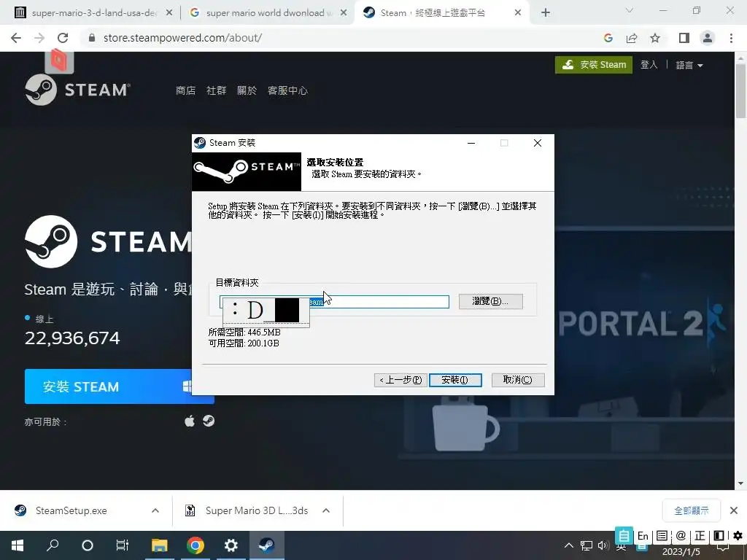Open Windows taskbar search
Screen dimensions: 747x560
[53, 545]
